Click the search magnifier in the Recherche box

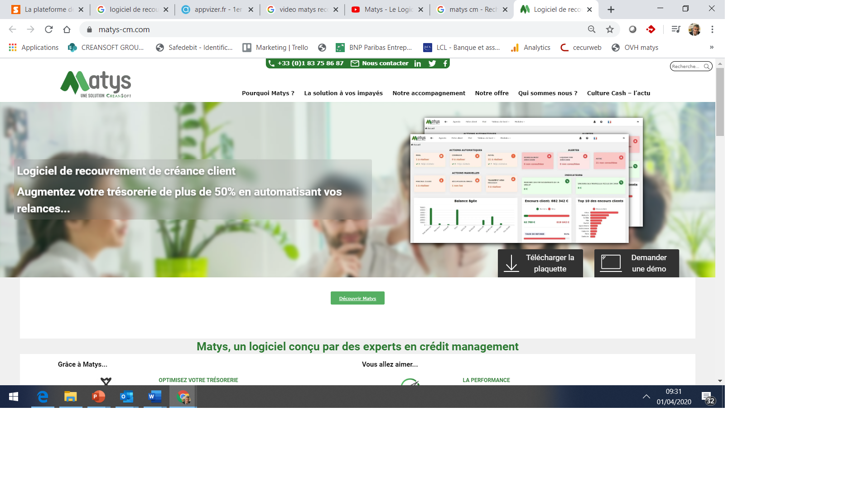point(707,66)
